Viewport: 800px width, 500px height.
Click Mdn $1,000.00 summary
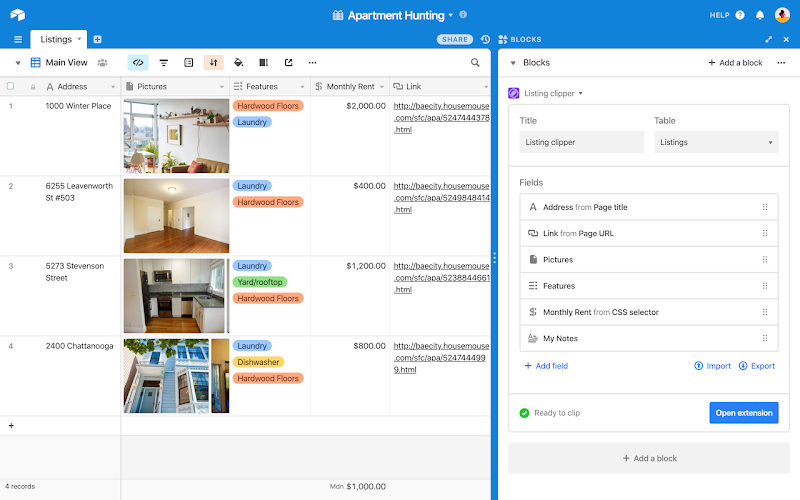[x=358, y=487]
